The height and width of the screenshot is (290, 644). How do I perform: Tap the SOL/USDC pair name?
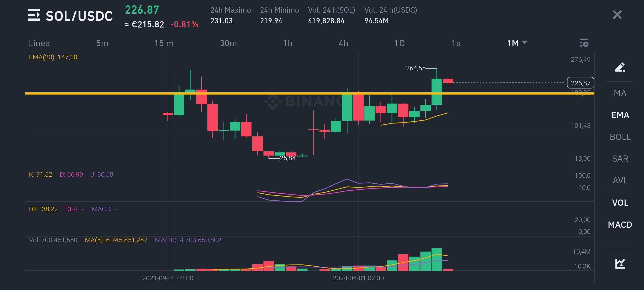tap(79, 16)
